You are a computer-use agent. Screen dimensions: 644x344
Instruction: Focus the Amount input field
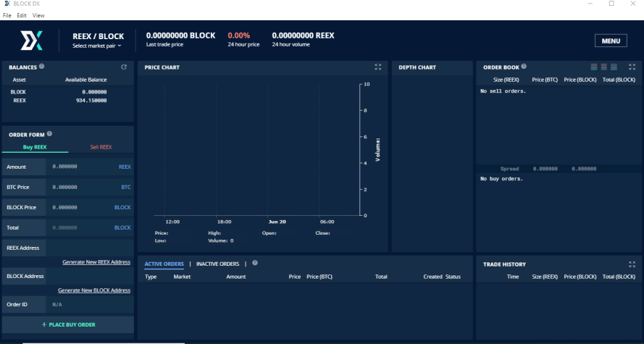click(x=90, y=167)
